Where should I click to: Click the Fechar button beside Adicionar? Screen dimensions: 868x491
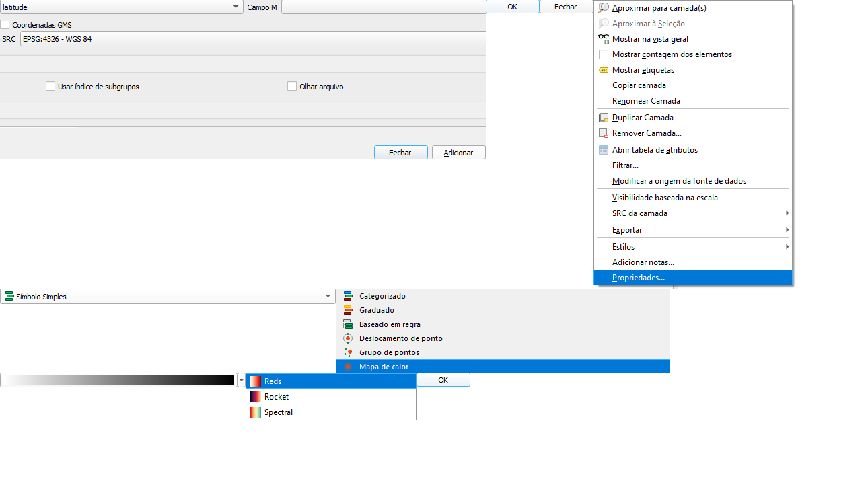(x=401, y=153)
